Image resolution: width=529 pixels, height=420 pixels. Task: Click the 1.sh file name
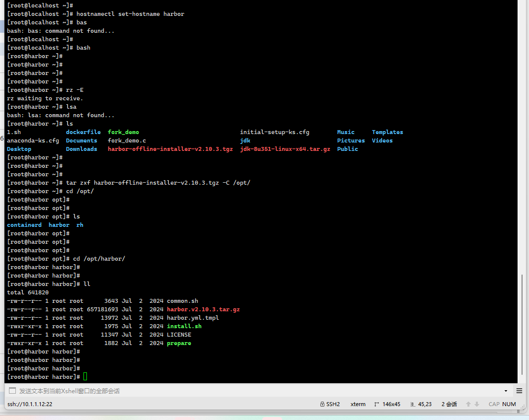click(x=14, y=132)
